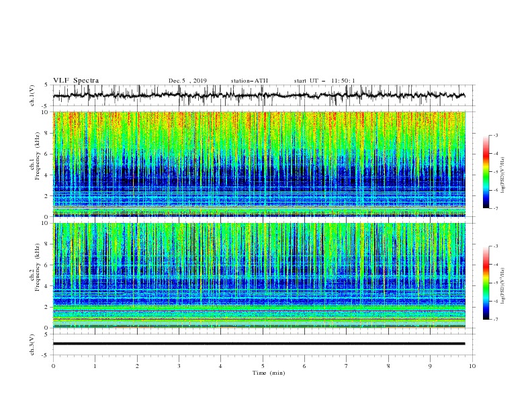Select the "Time (min)" axis title
The image size is (532, 411).
[x=269, y=373]
